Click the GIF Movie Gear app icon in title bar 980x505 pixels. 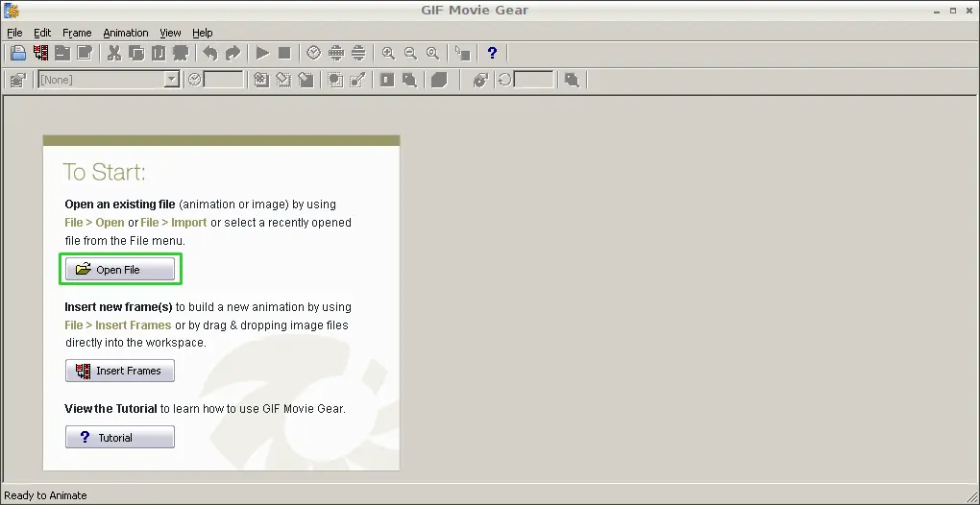[x=12, y=10]
